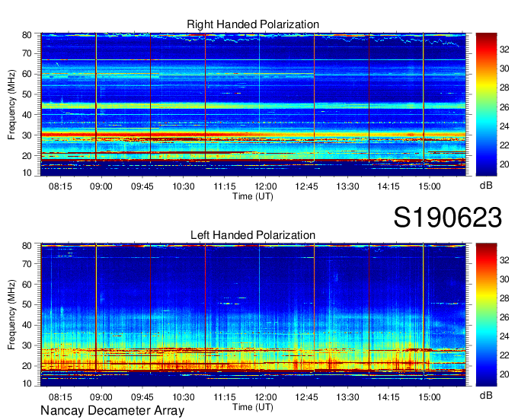The width and height of the screenshot is (518, 420).
Task: Click the 10 MHz tick label on the bottom plot
Action: 27,383
